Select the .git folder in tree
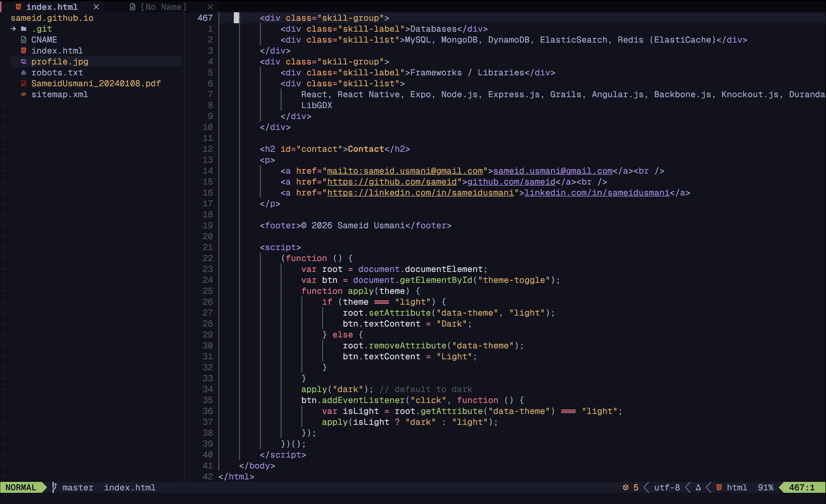826x504 pixels. pos(42,29)
